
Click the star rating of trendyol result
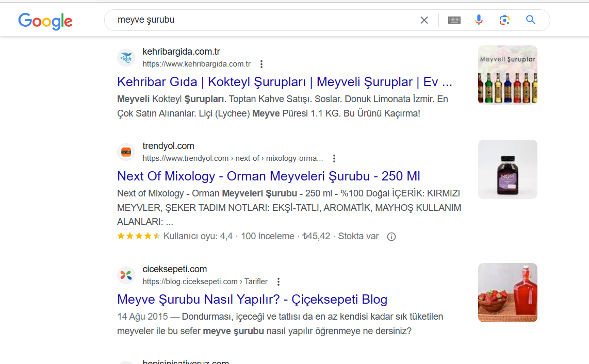(139, 236)
